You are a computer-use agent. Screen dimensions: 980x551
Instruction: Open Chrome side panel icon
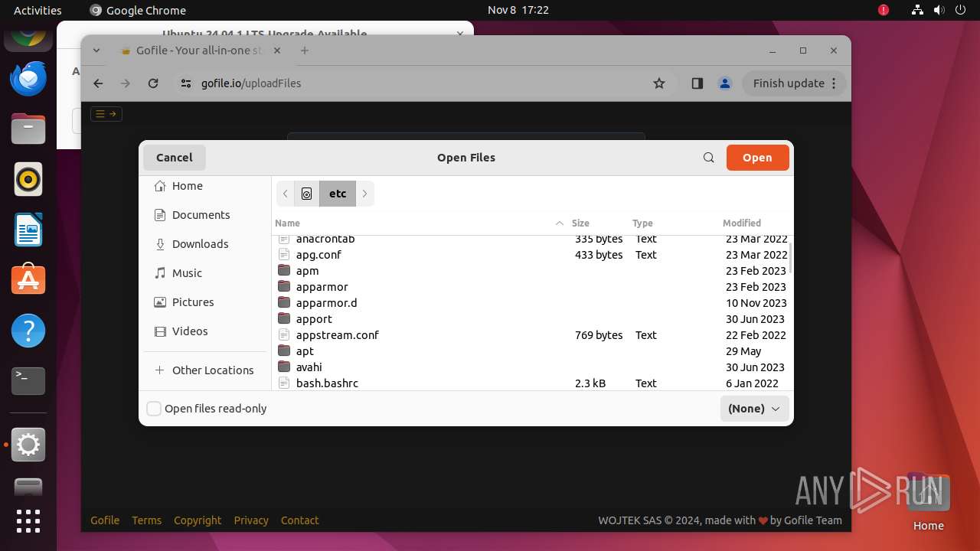(x=697, y=83)
